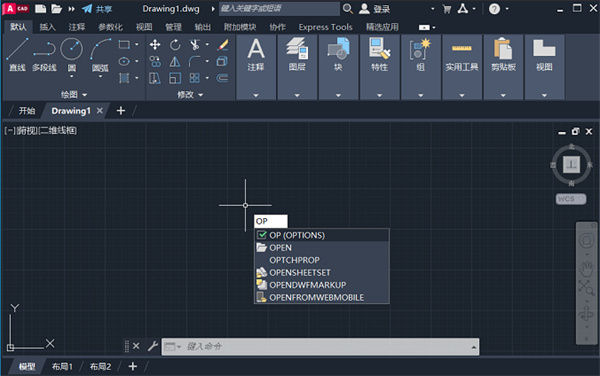Activate the Rotate tool
Viewport: 600px width, 376px height.
click(175, 45)
